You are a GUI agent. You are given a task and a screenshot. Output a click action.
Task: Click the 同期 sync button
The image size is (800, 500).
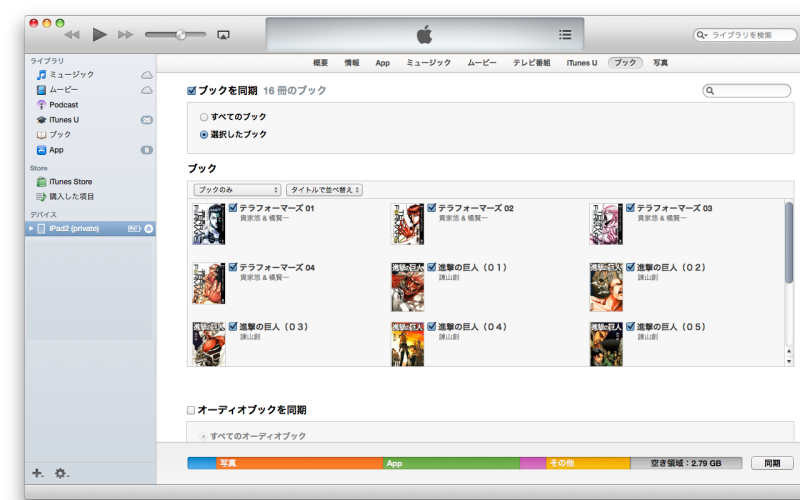(772, 463)
